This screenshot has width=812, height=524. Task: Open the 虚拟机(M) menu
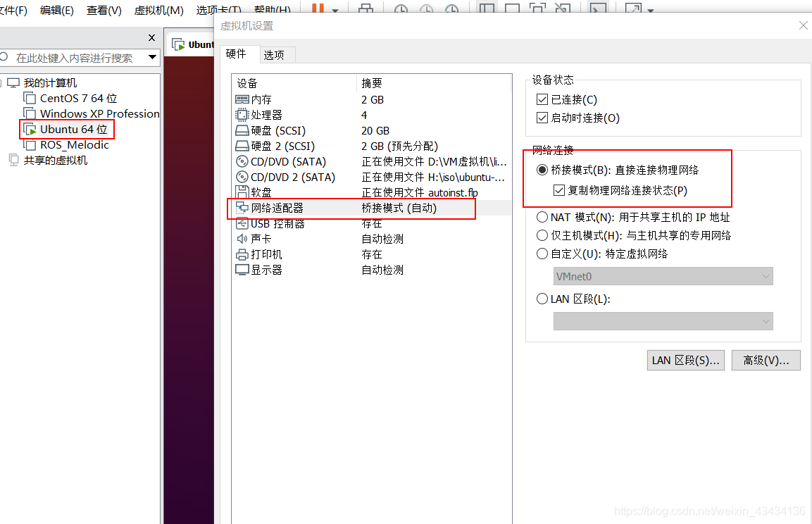point(158,11)
